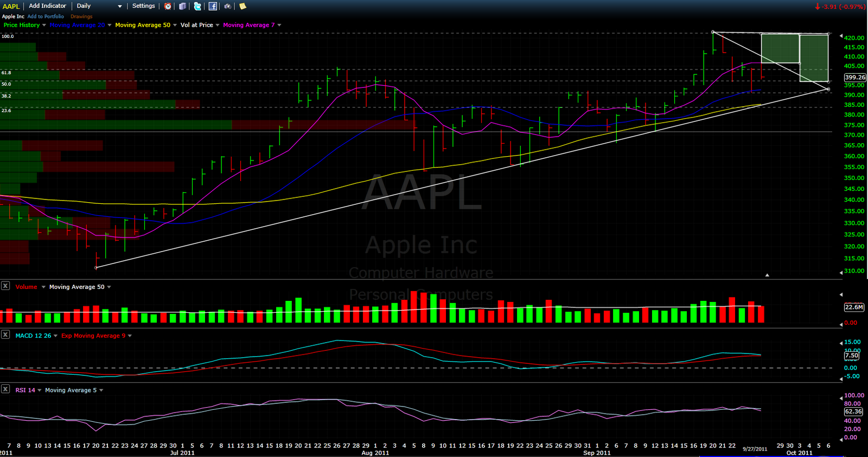Open the Exp Moving Average 9 dropdown

coord(130,336)
